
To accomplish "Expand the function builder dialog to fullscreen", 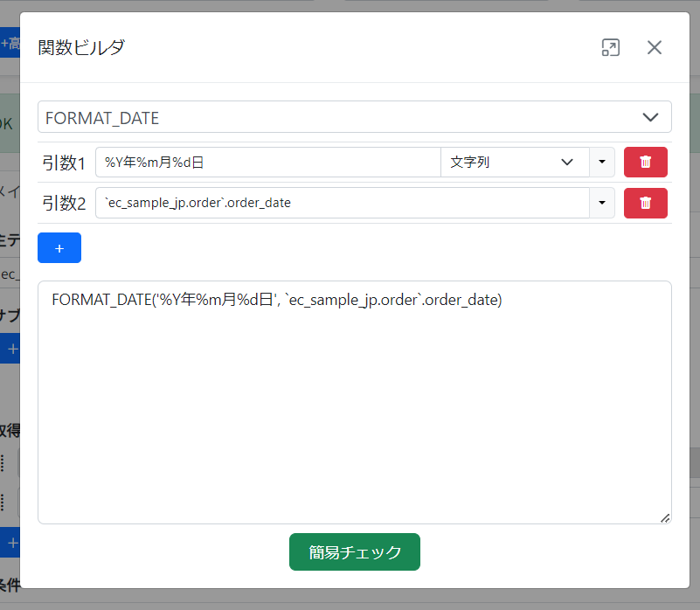I will point(610,48).
